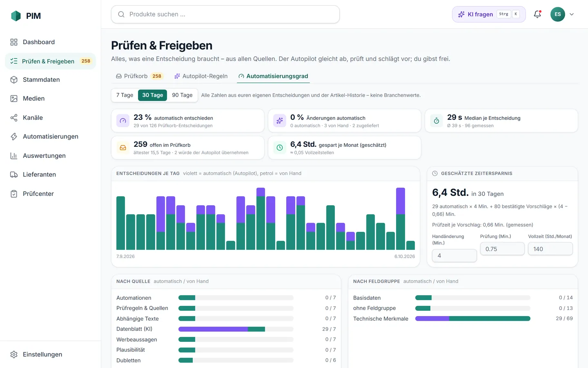
Task: Switch to the Prüfkorb tab
Action: tap(139, 76)
